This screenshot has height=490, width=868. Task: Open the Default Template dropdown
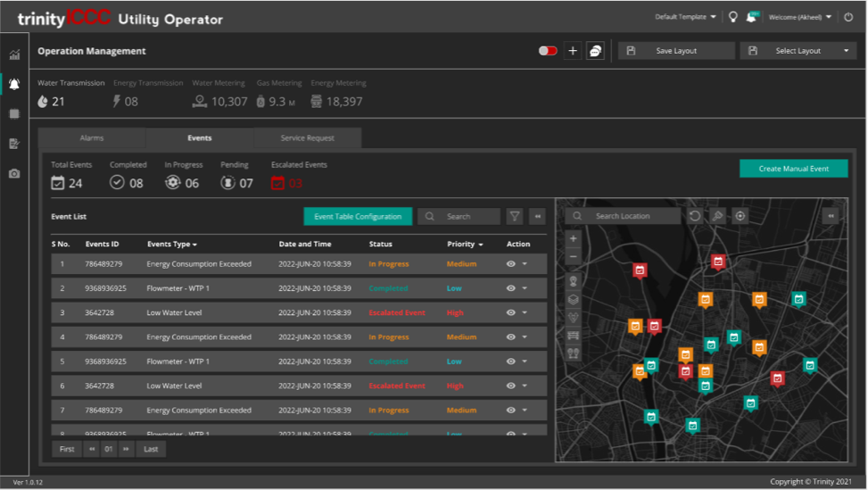pyautogui.click(x=685, y=17)
